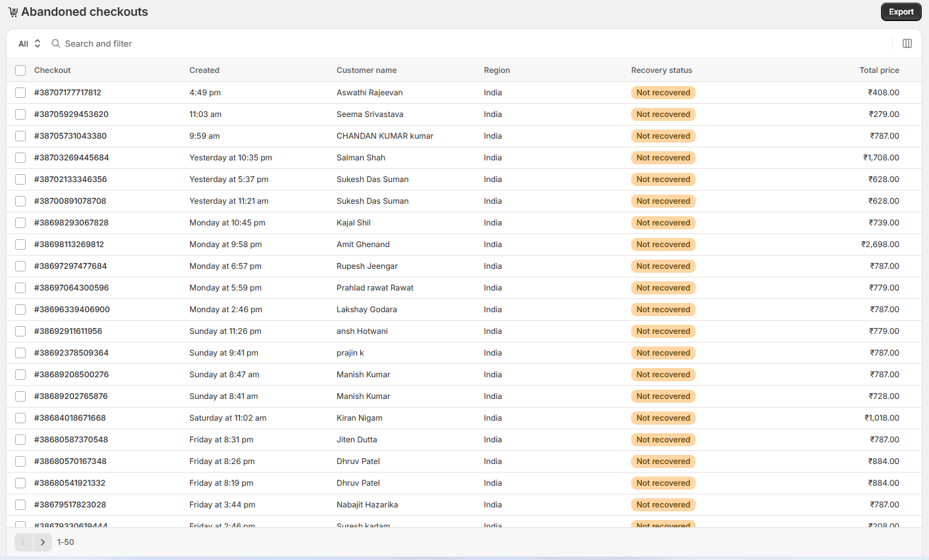The image size is (929, 560).
Task: Tick the checkbox for #38705731043380
Action: click(x=20, y=136)
